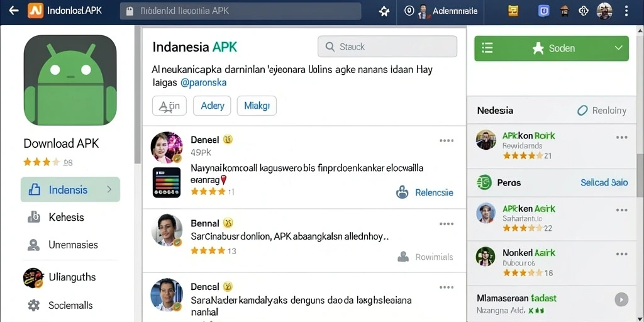Open the yellow extension icon in toolbar

pyautogui.click(x=513, y=11)
